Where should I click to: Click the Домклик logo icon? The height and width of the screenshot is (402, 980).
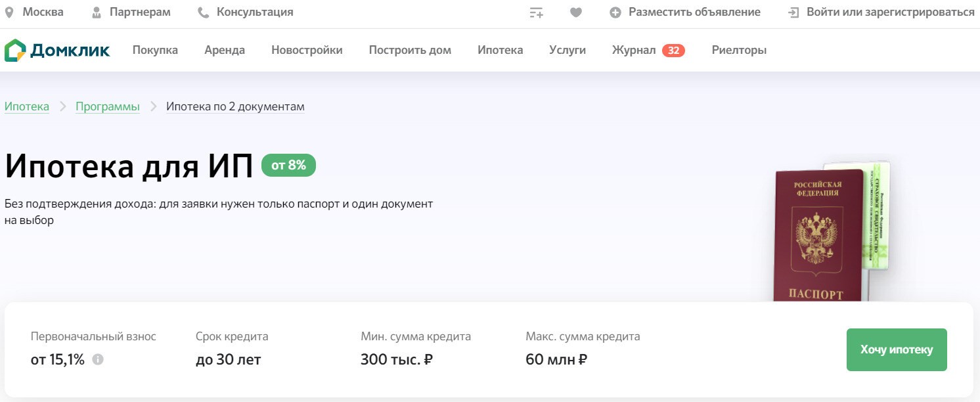coord(18,49)
